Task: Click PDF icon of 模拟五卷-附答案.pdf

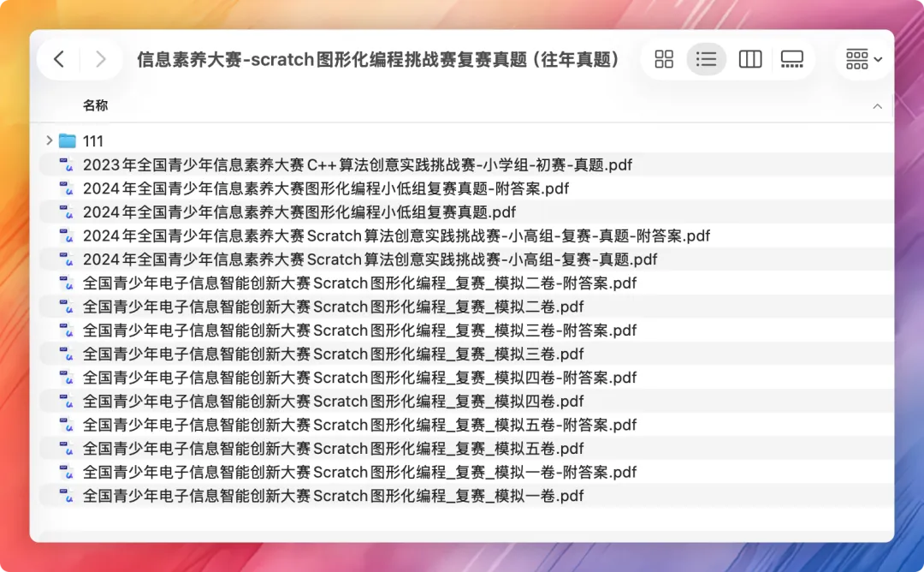Action: point(67,424)
